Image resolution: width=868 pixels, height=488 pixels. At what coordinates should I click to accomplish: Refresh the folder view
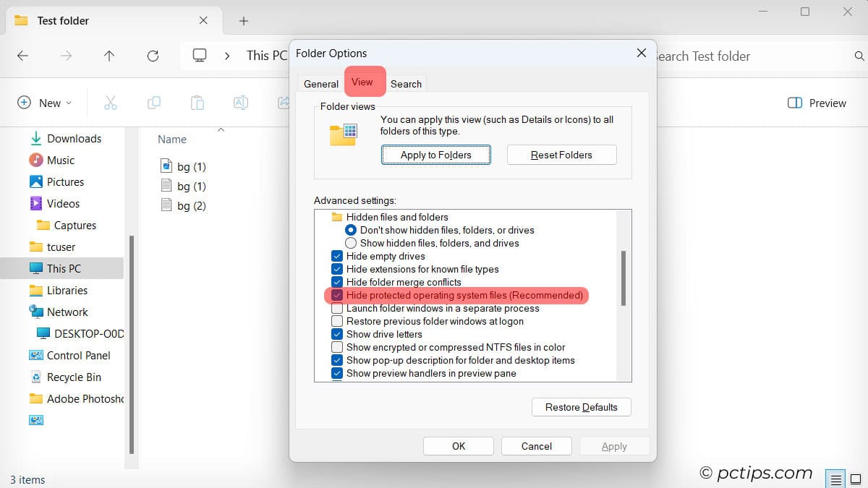(153, 56)
